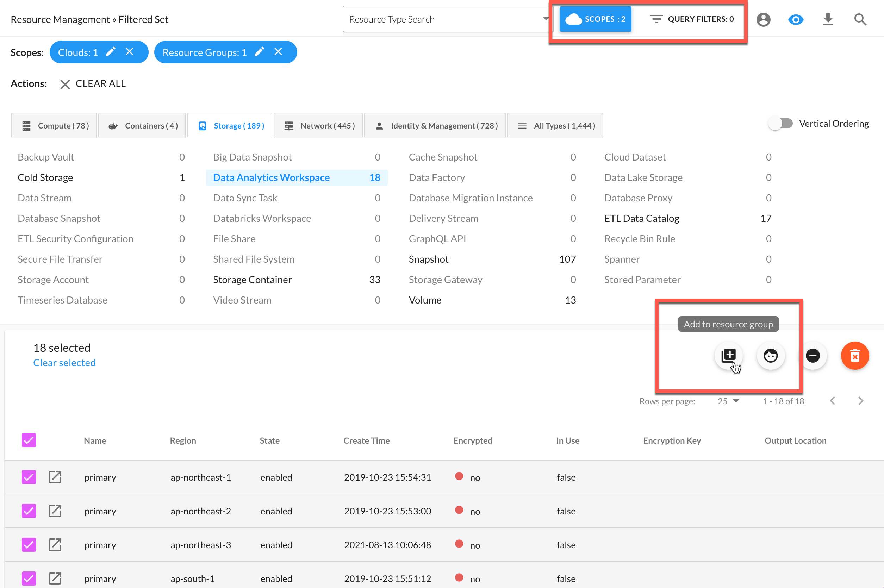Click the Add to resource group icon
Screen dimensions: 884x588
click(728, 355)
